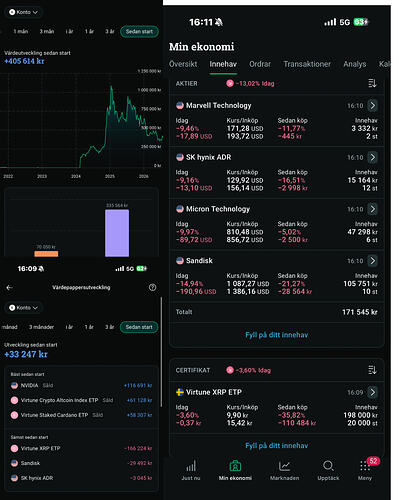This screenshot has height=500, width=400.
Task: Select 1 mån period on the top chart
Action: pyautogui.click(x=21, y=31)
